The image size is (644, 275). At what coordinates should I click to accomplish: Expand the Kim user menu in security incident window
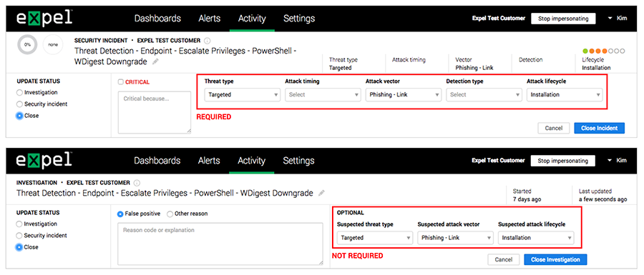point(618,19)
